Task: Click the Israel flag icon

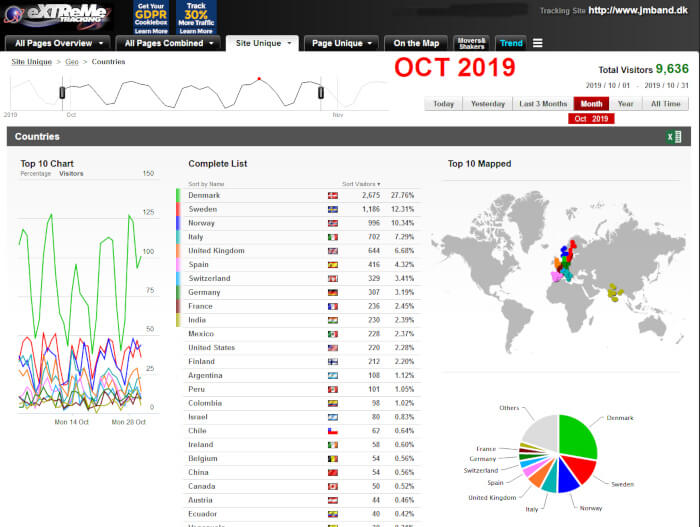Action: [x=333, y=417]
